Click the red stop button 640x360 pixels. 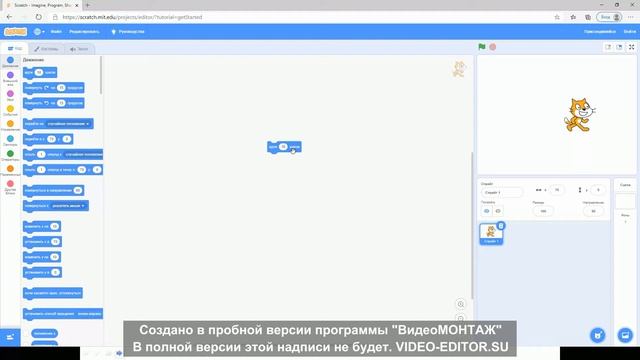pyautogui.click(x=493, y=47)
